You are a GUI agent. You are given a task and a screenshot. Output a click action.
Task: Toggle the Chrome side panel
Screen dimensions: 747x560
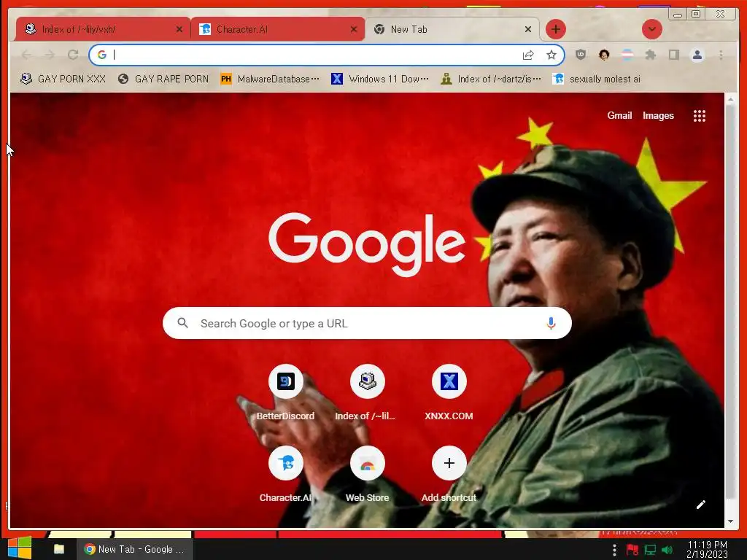click(x=673, y=55)
